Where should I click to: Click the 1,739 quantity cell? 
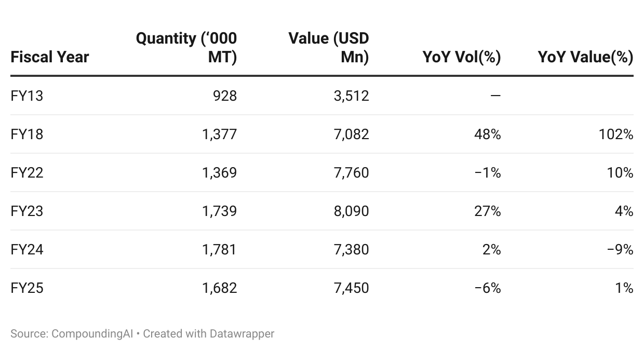pyautogui.click(x=220, y=211)
